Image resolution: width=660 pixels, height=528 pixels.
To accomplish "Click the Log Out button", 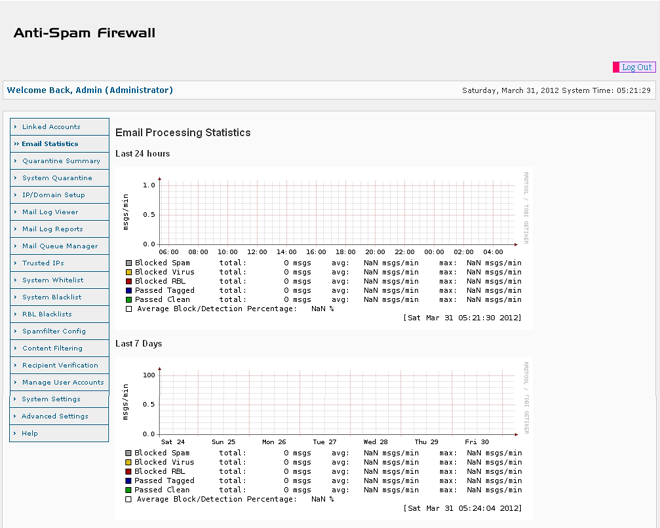I will tap(634, 67).
